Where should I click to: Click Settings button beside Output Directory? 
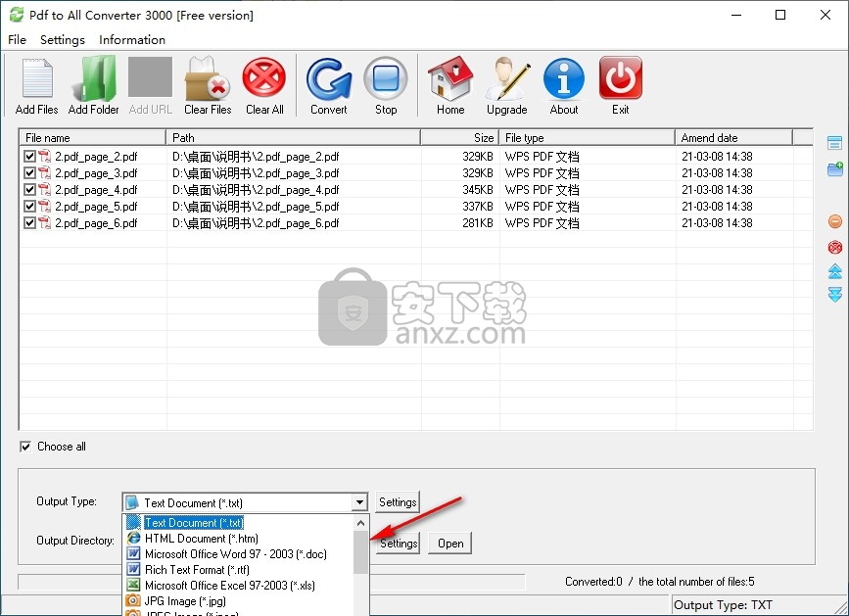399,543
